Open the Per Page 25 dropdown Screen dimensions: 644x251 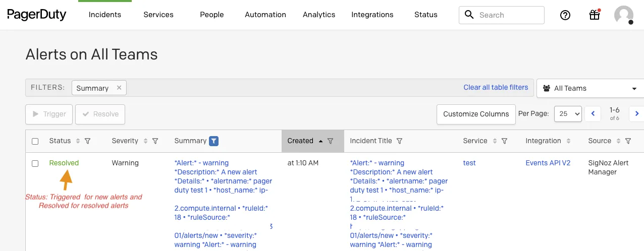[568, 114]
